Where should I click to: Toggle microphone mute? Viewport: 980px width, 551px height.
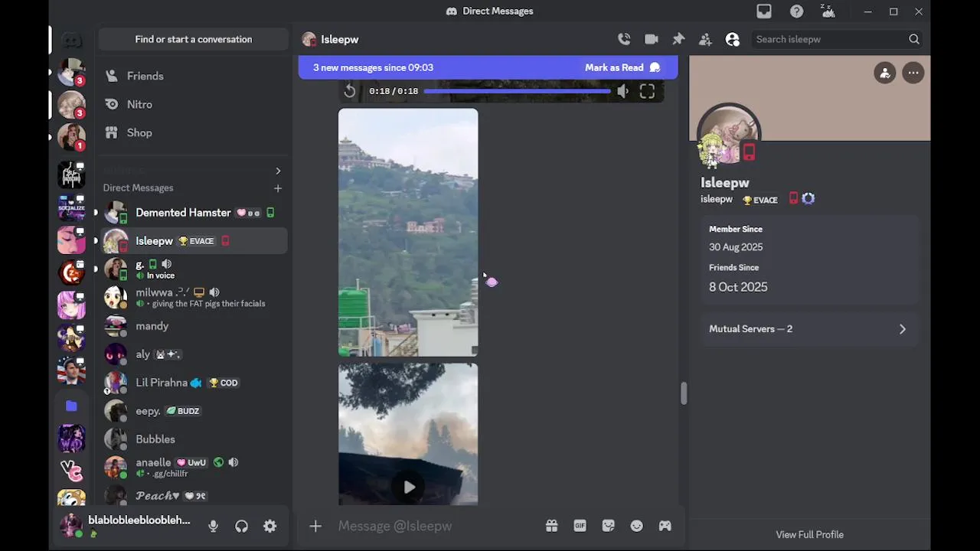tap(213, 526)
